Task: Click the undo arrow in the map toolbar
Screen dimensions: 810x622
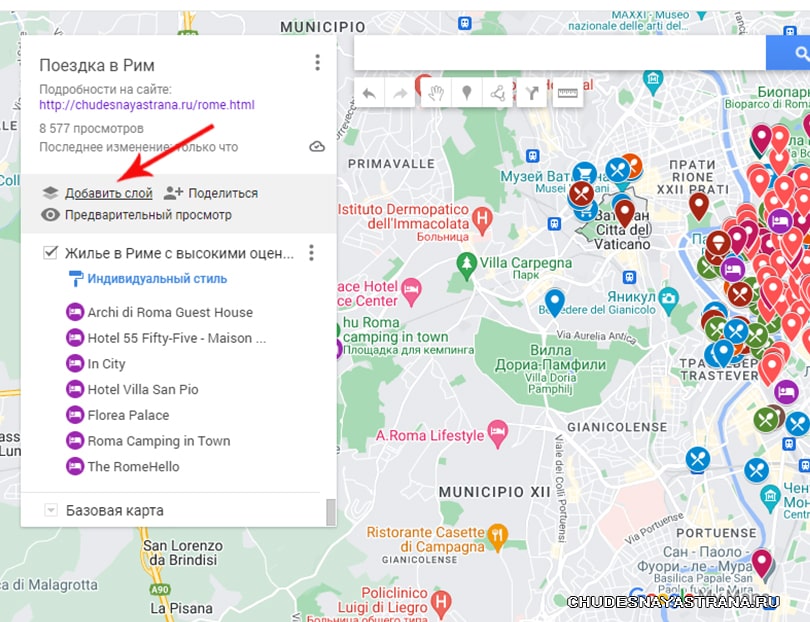Action: pyautogui.click(x=369, y=94)
